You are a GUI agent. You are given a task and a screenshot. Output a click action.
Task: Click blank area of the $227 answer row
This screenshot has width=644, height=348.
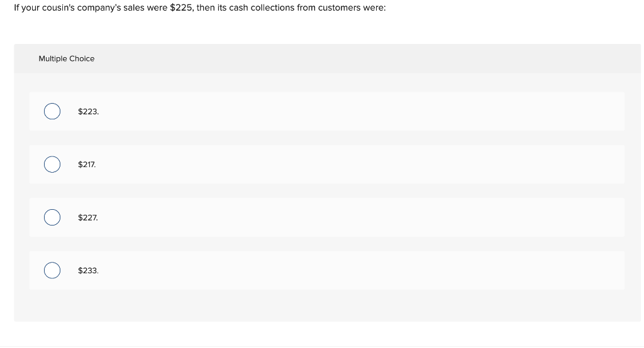pos(362,217)
